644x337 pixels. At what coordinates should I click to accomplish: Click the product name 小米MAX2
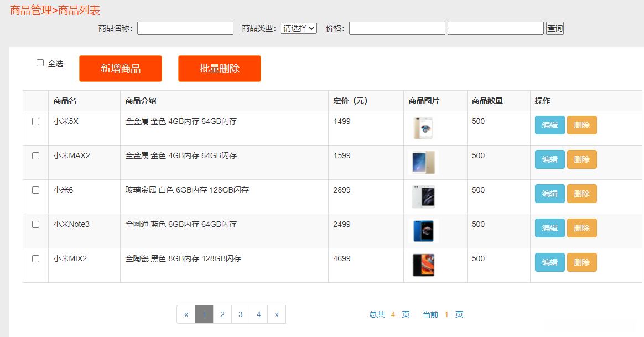point(71,155)
